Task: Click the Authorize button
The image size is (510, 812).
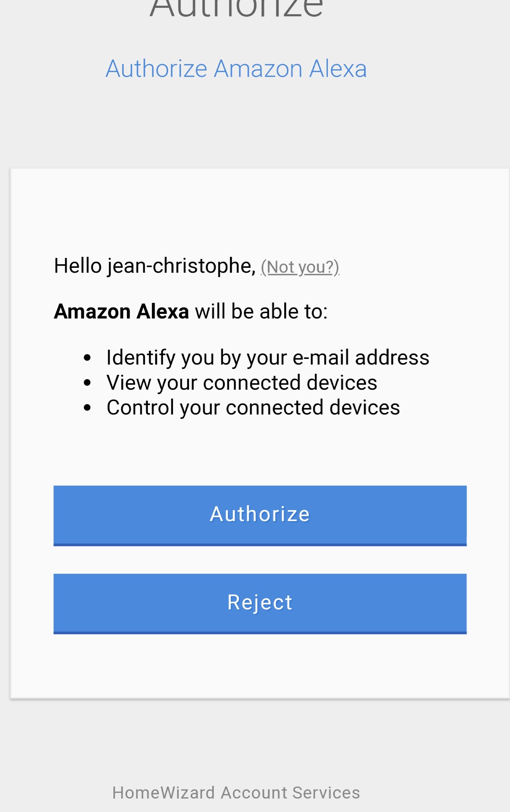Action: (260, 515)
